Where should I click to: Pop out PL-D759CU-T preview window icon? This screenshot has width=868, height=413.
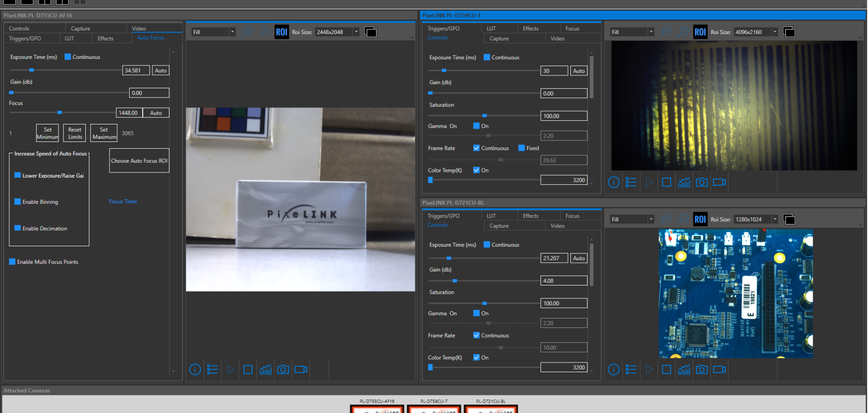[x=789, y=32]
